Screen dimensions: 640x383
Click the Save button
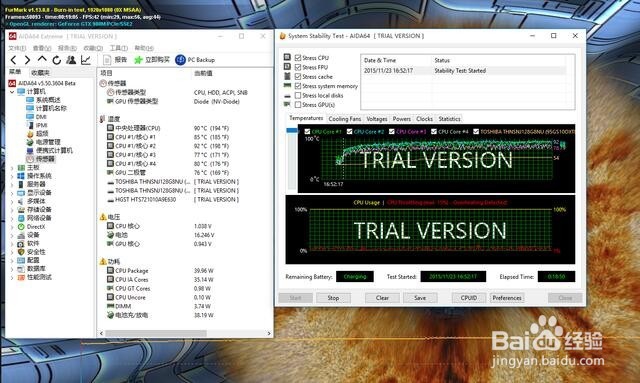(420, 298)
